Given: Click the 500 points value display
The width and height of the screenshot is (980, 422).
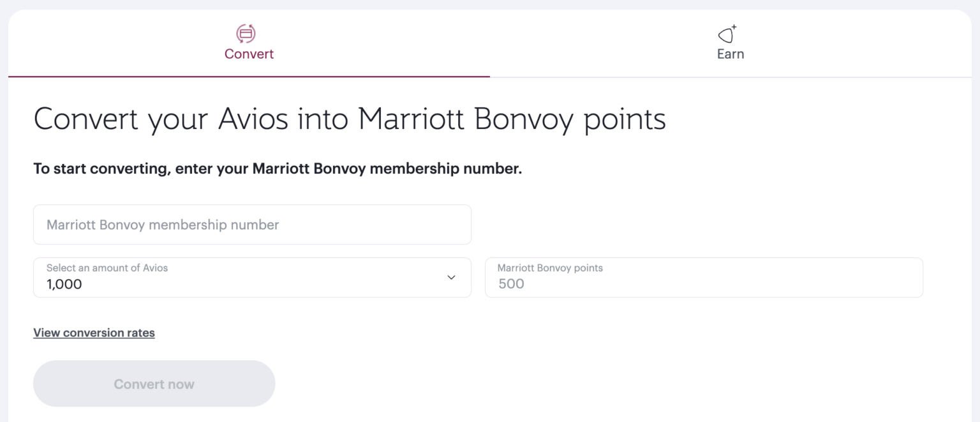Looking at the screenshot, I should pos(508,283).
